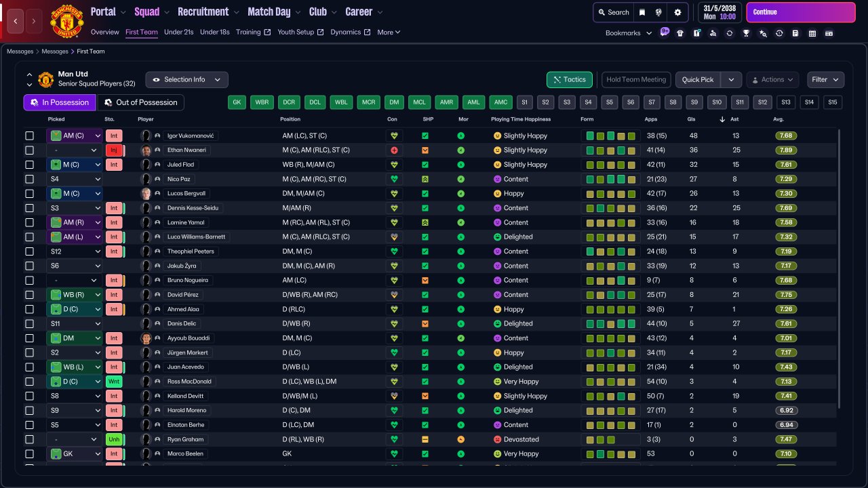Switch to the Under 21s tab
The height and width of the screenshot is (488, 868).
coord(179,32)
